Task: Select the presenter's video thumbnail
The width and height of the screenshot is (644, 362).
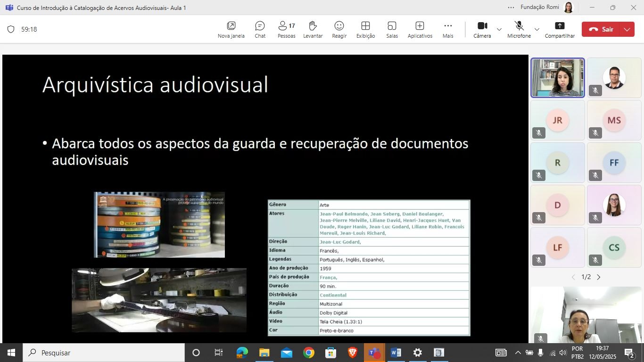Action: point(558,78)
